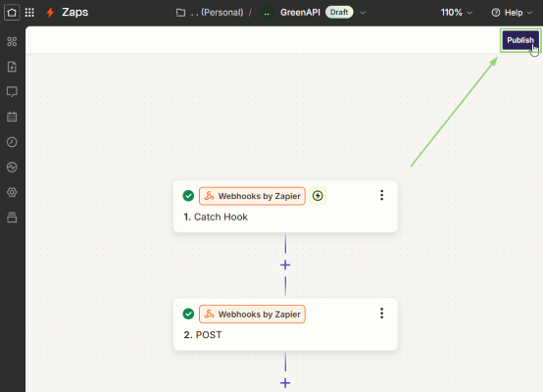Open the comments sidebar icon

click(x=12, y=92)
